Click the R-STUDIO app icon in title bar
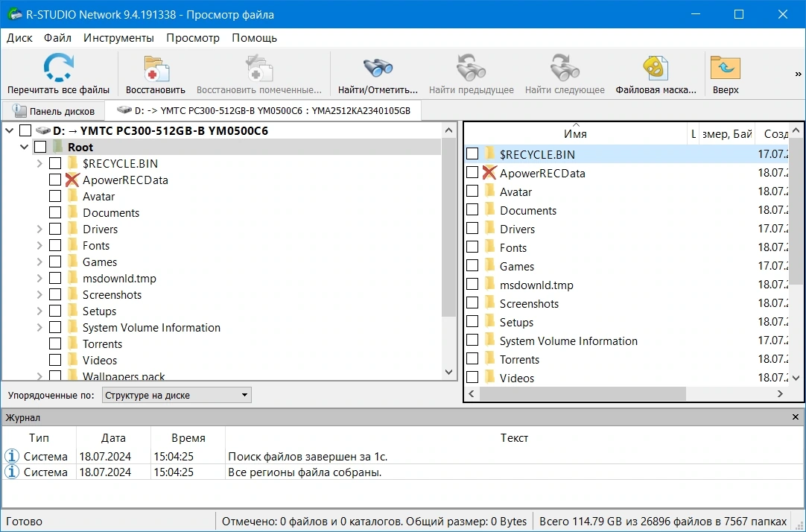This screenshot has height=532, width=806. point(14,14)
